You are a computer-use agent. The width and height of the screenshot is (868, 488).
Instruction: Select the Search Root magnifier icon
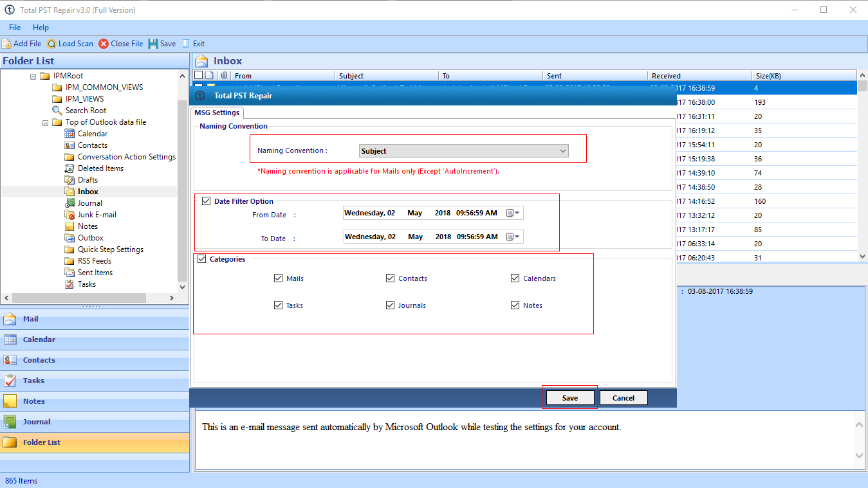[57, 111]
